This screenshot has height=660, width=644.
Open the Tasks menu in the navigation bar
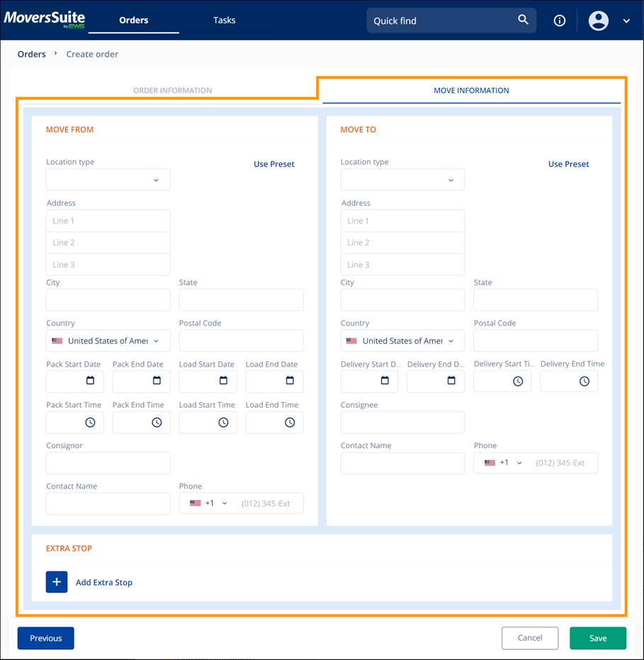click(224, 20)
